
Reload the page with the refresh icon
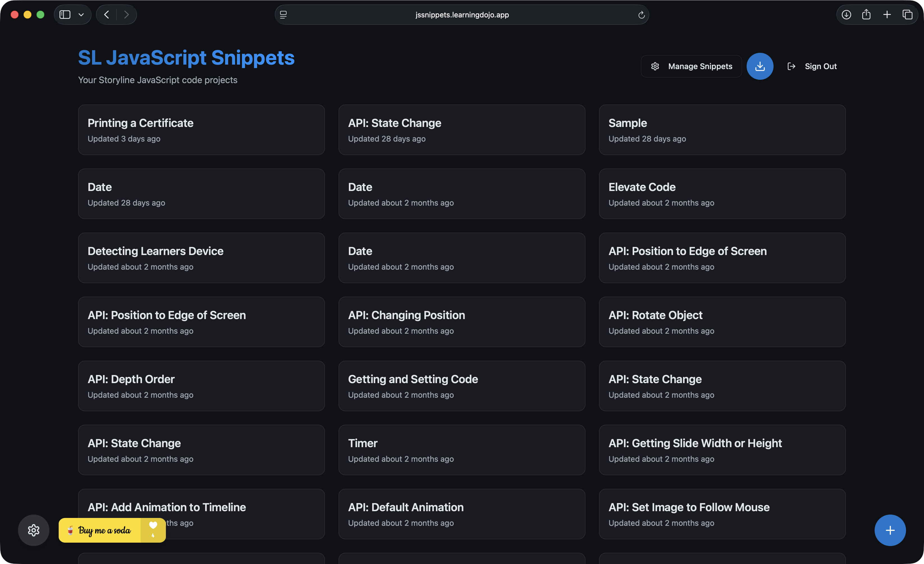click(x=641, y=15)
